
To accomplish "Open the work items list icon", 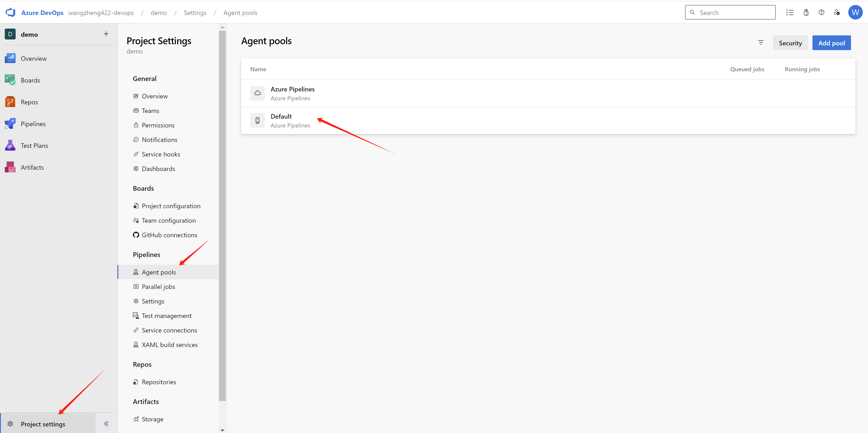I will [x=790, y=12].
